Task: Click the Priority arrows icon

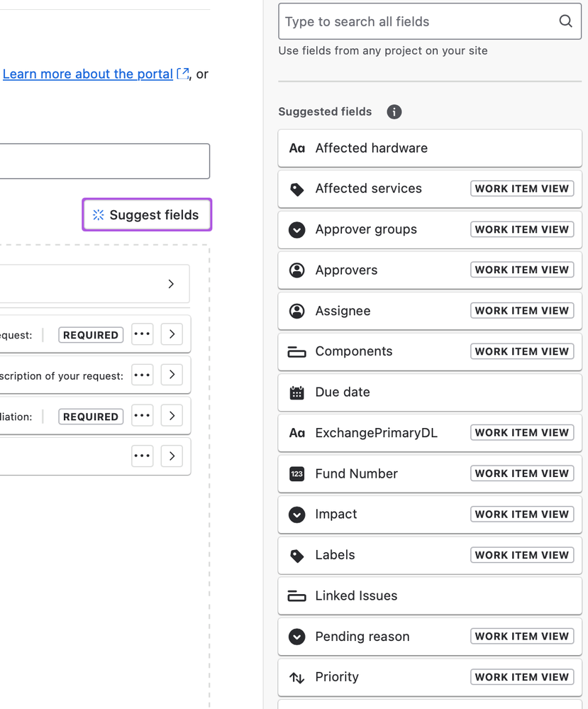Action: 296,677
